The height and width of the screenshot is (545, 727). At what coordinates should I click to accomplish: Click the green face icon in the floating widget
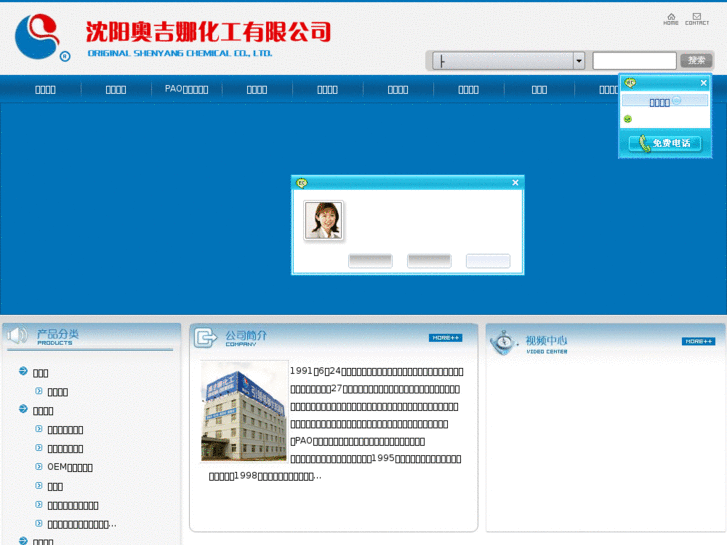coord(628,119)
